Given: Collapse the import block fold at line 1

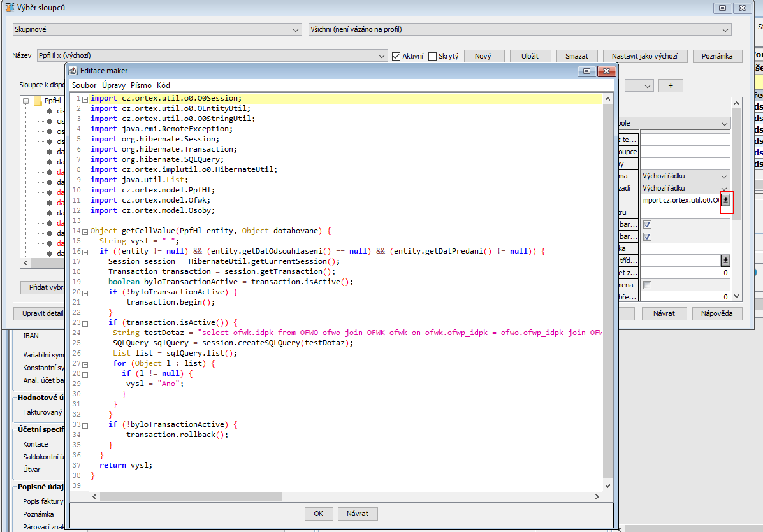Looking at the screenshot, I should point(85,99).
